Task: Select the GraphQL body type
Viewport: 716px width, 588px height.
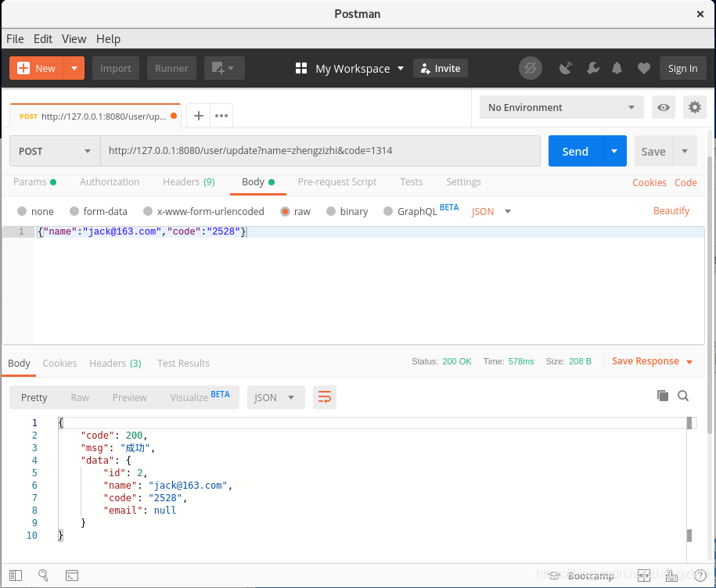Action: pyautogui.click(x=387, y=211)
